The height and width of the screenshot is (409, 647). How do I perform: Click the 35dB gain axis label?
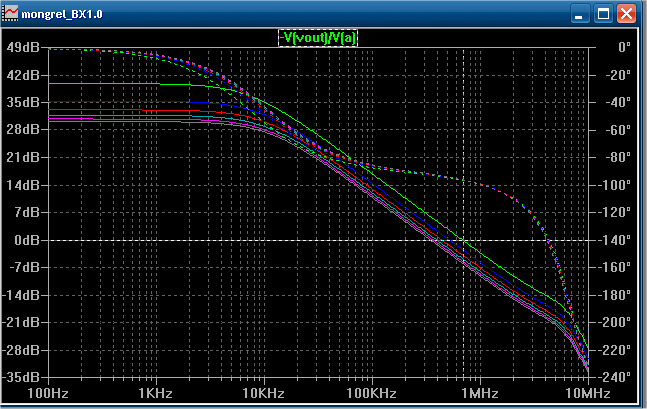23,102
